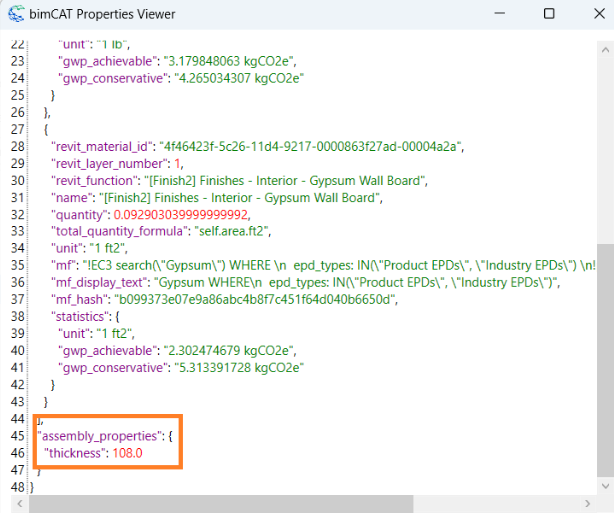Click the revit_layer_number value 1
This screenshot has height=513, width=614.
coord(178,163)
